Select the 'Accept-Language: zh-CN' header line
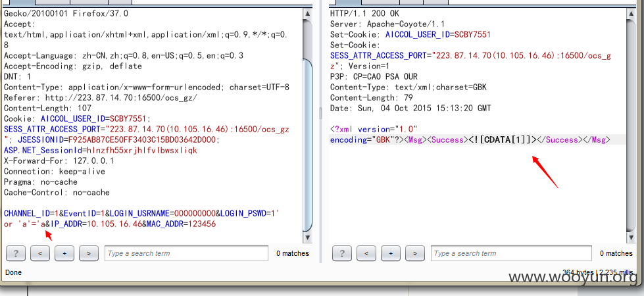This screenshot has height=296, width=644. 123,55
